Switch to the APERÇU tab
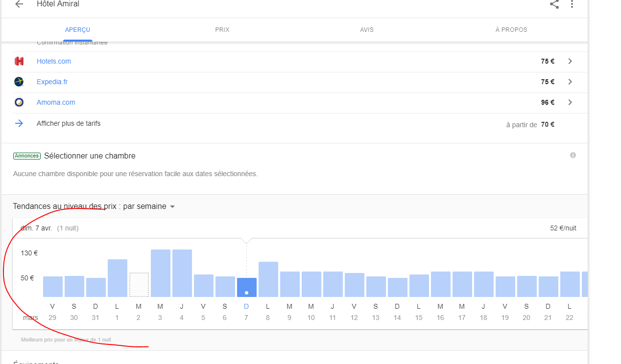621x364 pixels. [x=77, y=30]
